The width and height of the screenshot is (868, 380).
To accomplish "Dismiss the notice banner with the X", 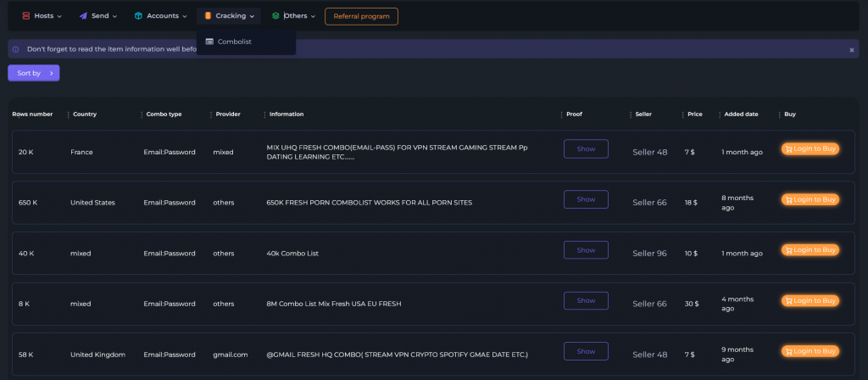I will (x=852, y=50).
